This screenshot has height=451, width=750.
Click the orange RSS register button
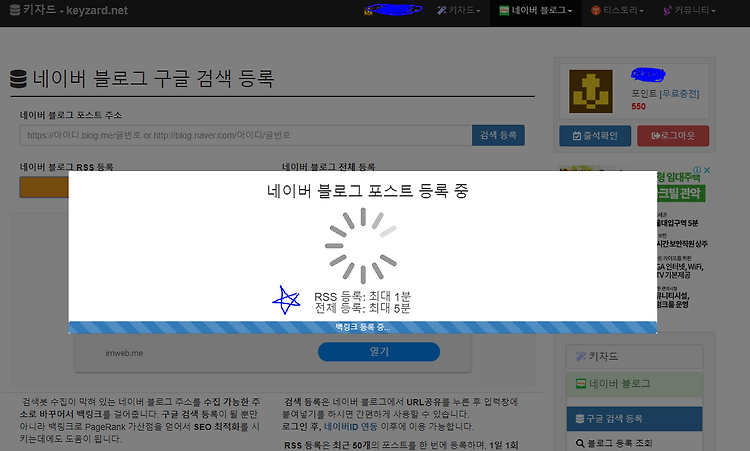(x=44, y=187)
